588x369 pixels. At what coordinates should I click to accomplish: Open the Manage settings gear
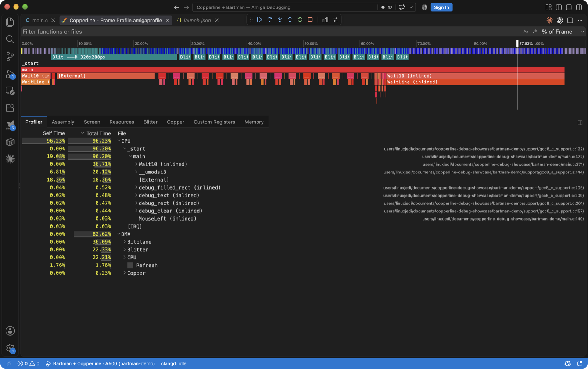(x=10, y=348)
